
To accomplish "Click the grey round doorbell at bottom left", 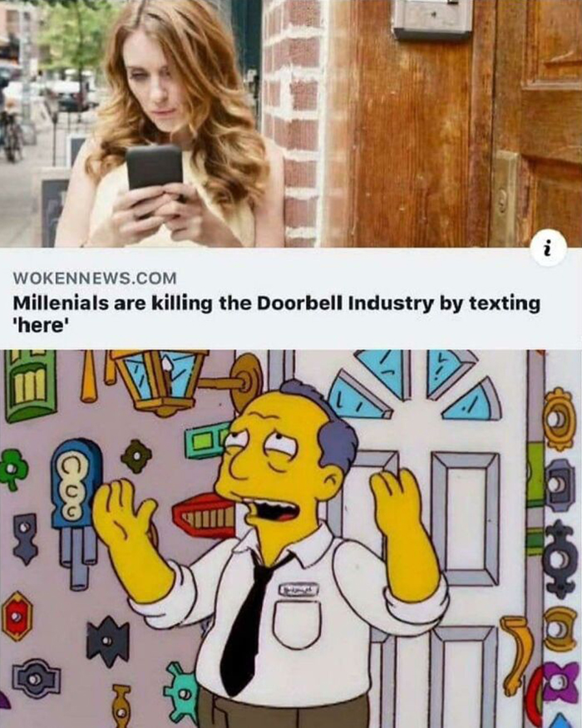I will point(36,679).
